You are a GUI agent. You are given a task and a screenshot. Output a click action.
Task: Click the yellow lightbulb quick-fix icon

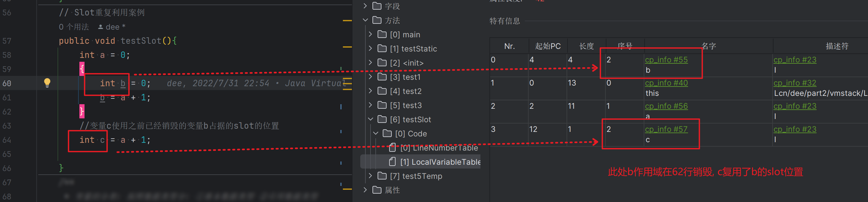(47, 83)
